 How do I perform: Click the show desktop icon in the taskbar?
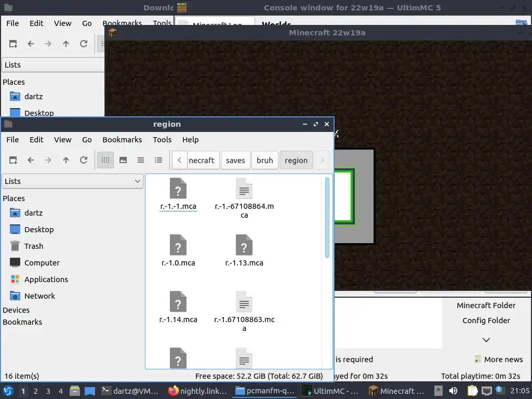pyautogui.click(x=90, y=391)
